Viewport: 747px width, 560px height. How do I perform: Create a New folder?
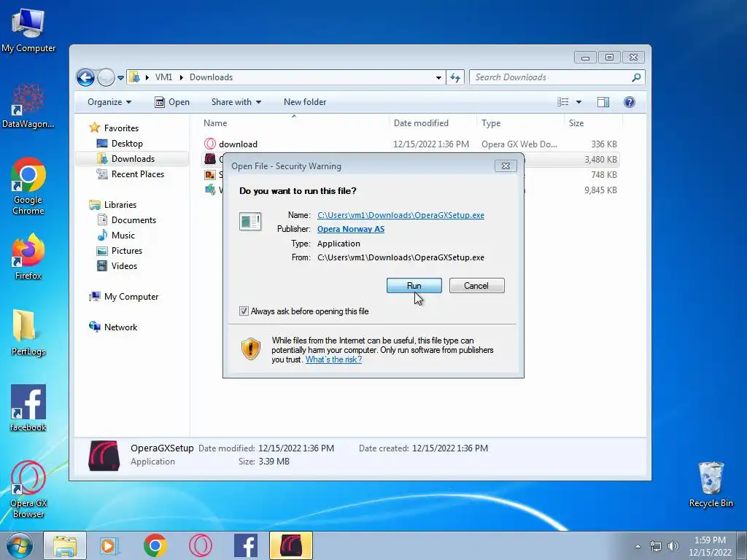pyautogui.click(x=305, y=102)
